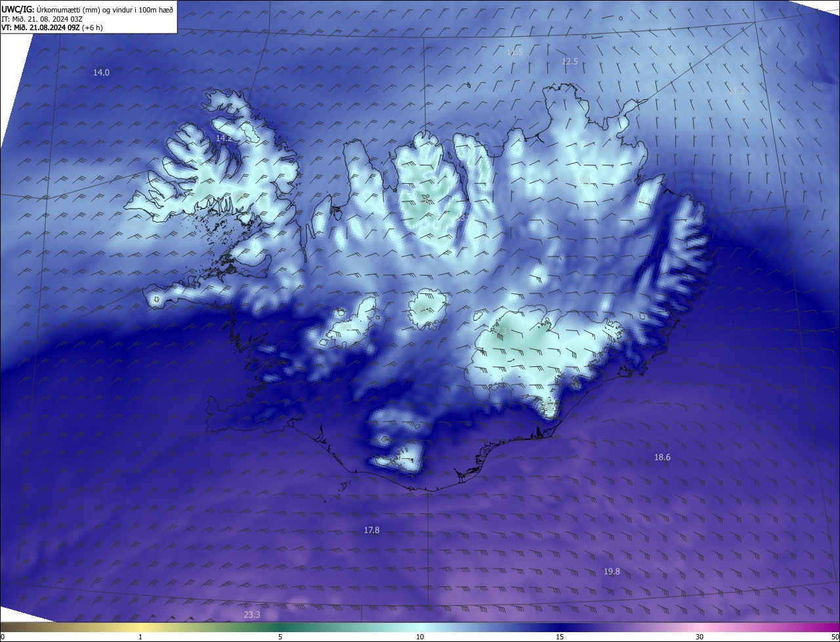Click the value label '23.3' near the bottom
Viewport: 840px width, 642px height.
click(252, 615)
